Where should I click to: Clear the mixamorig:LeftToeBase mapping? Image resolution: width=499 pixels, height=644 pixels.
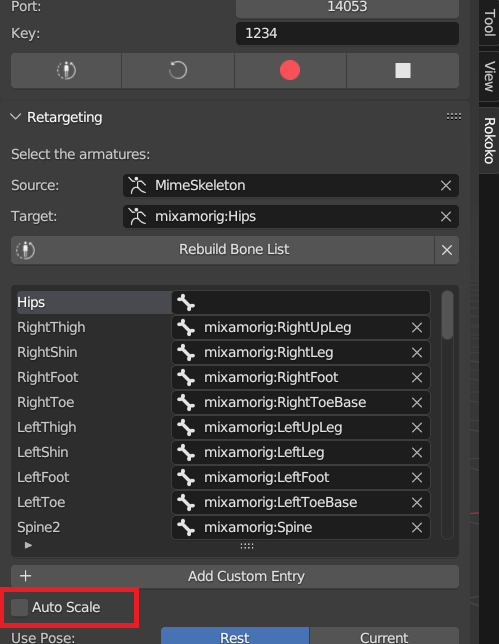(417, 503)
